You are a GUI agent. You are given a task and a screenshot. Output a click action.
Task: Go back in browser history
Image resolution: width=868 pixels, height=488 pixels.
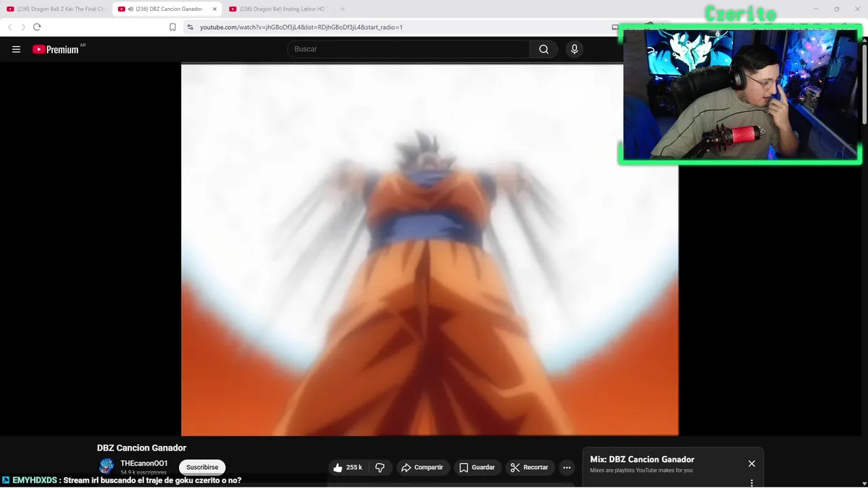[9, 27]
